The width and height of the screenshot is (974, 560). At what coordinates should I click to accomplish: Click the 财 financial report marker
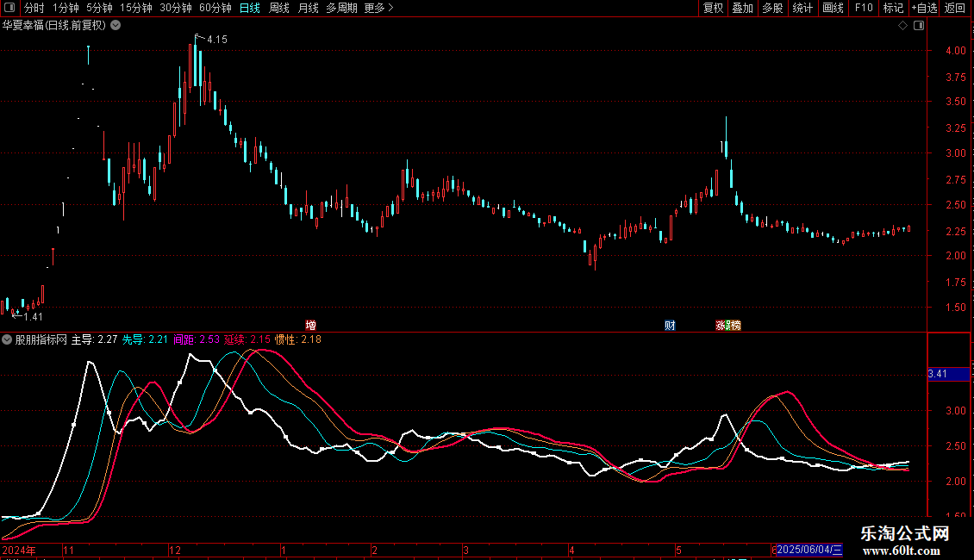pyautogui.click(x=670, y=326)
